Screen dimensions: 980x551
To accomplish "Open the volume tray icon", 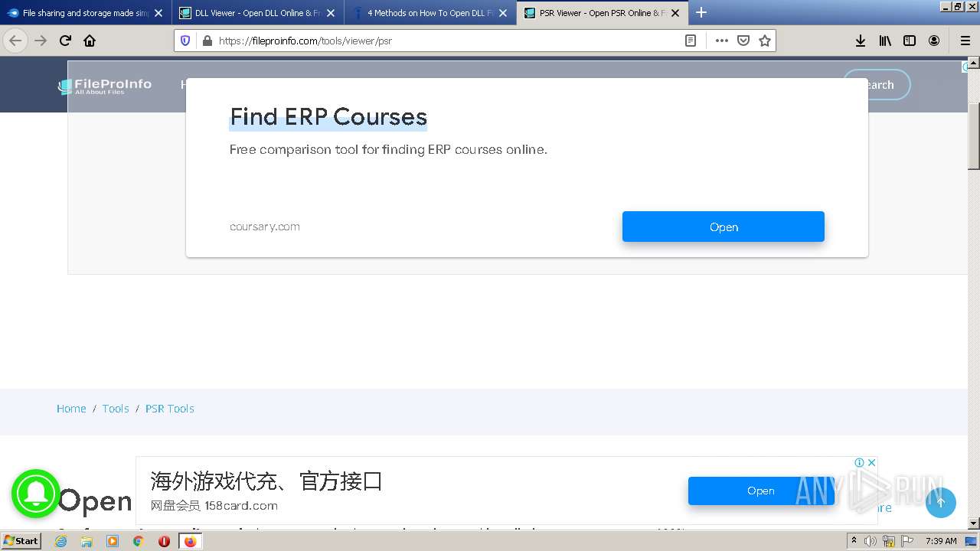I will coord(871,541).
